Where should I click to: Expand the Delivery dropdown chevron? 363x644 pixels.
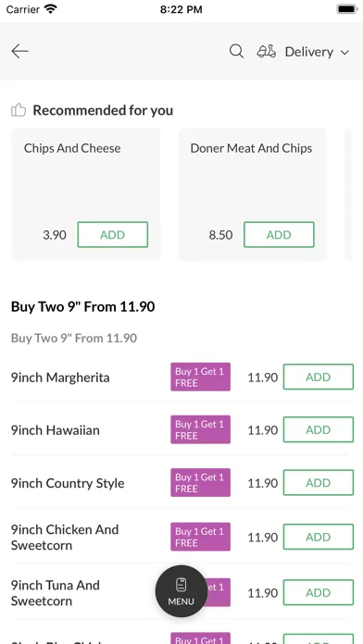(x=344, y=52)
